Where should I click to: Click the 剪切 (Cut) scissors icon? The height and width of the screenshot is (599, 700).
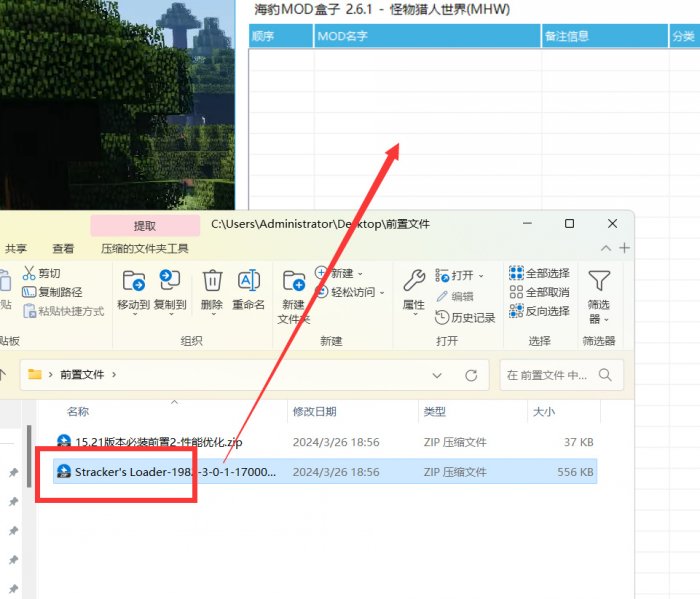29,273
